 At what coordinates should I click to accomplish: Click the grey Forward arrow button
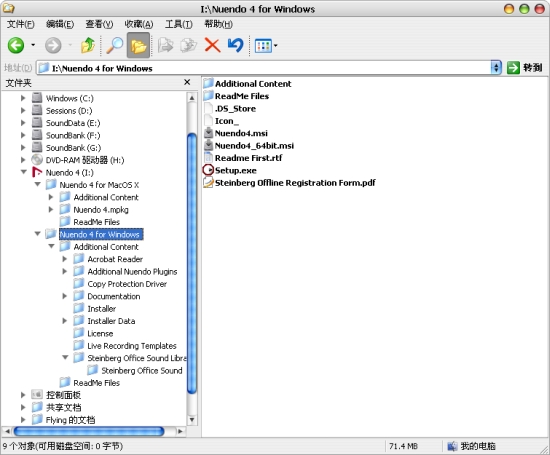point(53,45)
